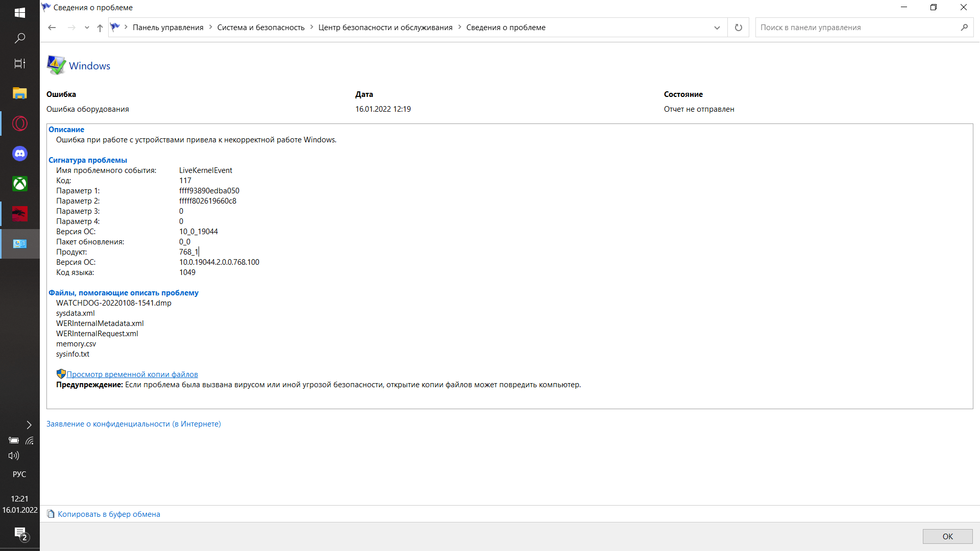Viewport: 980px width, 551px height.
Task: Click language code value 1049
Action: [x=187, y=272]
